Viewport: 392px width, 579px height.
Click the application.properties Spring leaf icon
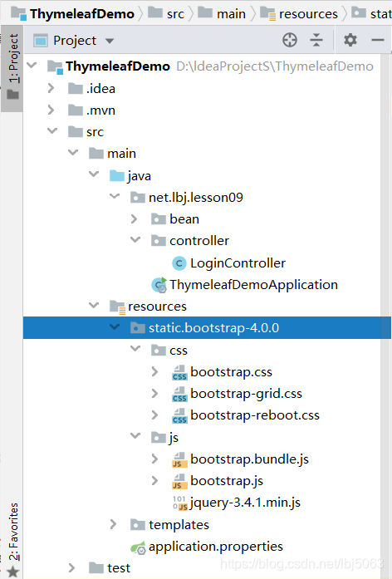[x=139, y=547]
